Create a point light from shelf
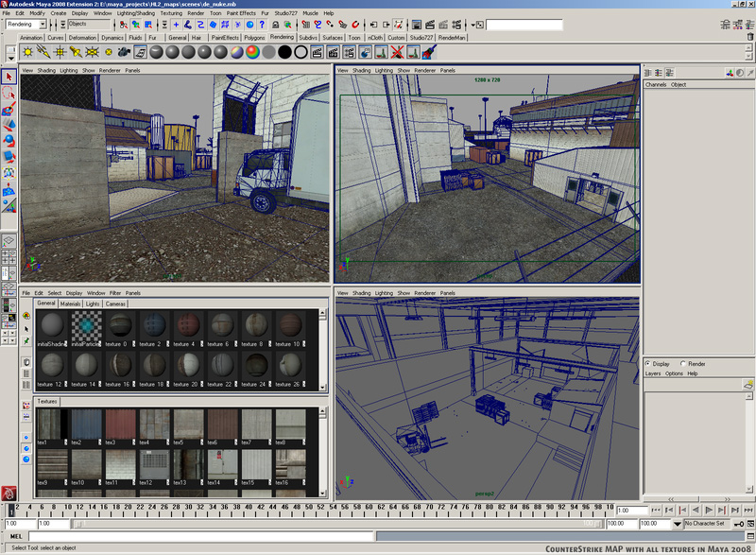Viewport: 756px width, 555px height. pyautogui.click(x=60, y=52)
